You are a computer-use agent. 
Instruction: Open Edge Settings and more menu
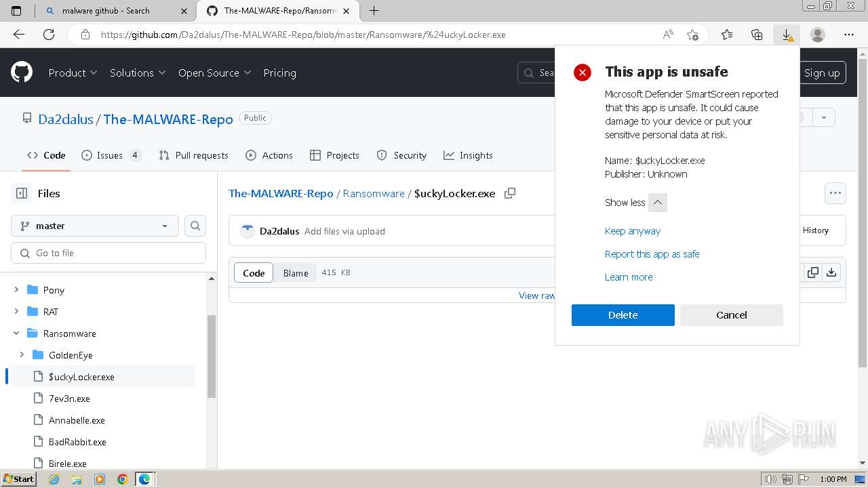[x=849, y=35]
